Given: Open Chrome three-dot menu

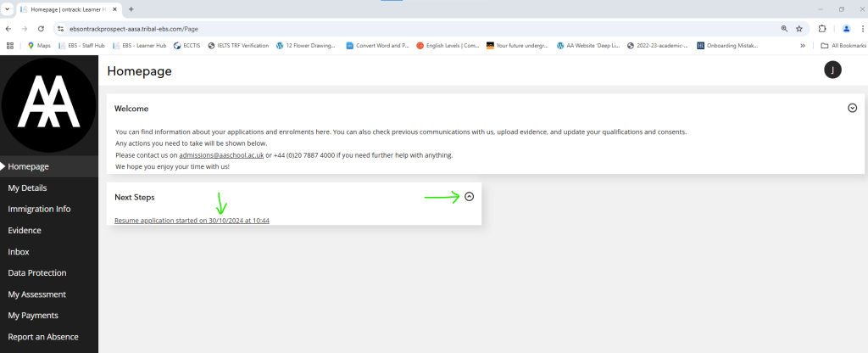Looking at the screenshot, I should pyautogui.click(x=863, y=29).
